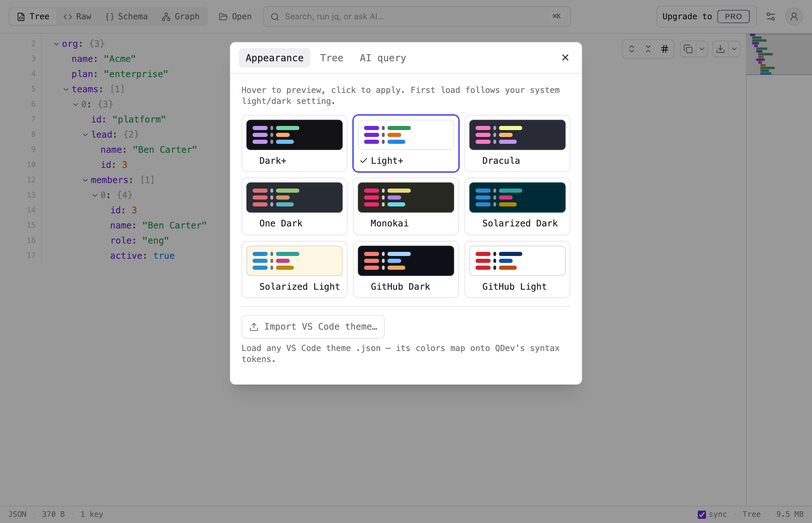Viewport: 812px width, 523px height.
Task: Focus the search, jq, or AI field
Action: (417, 17)
